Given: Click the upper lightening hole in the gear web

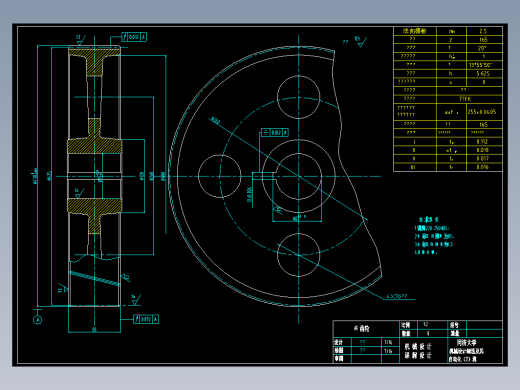Looking at the screenshot, I should [x=298, y=97].
